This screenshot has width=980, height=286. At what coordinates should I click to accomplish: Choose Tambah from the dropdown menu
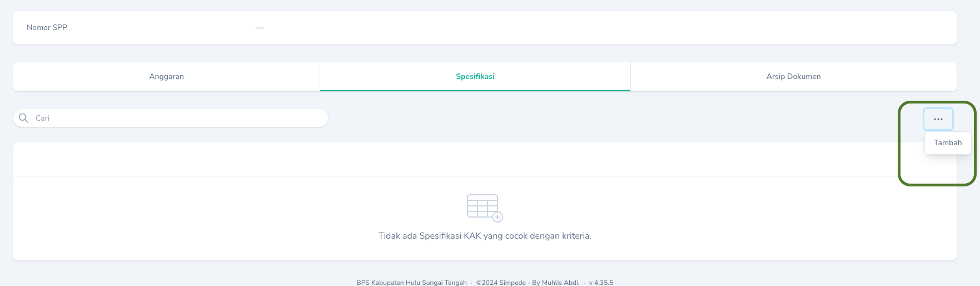tap(948, 143)
